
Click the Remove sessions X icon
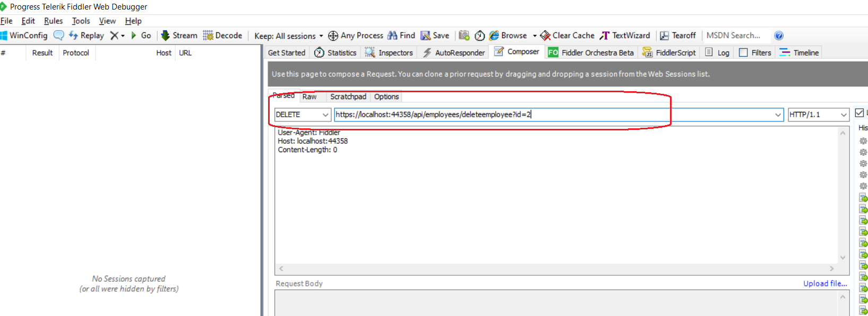pyautogui.click(x=114, y=36)
